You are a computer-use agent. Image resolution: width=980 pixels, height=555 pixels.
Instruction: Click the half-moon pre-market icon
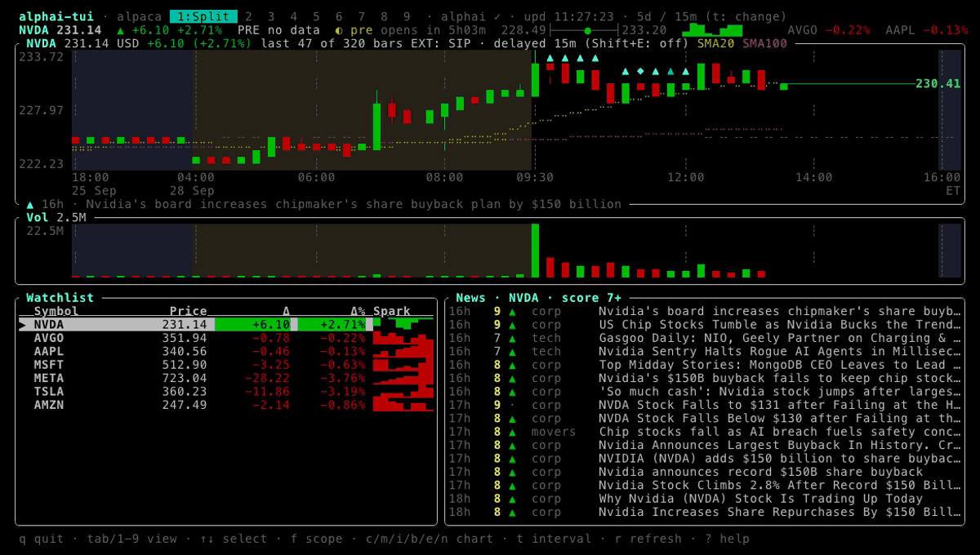[339, 30]
